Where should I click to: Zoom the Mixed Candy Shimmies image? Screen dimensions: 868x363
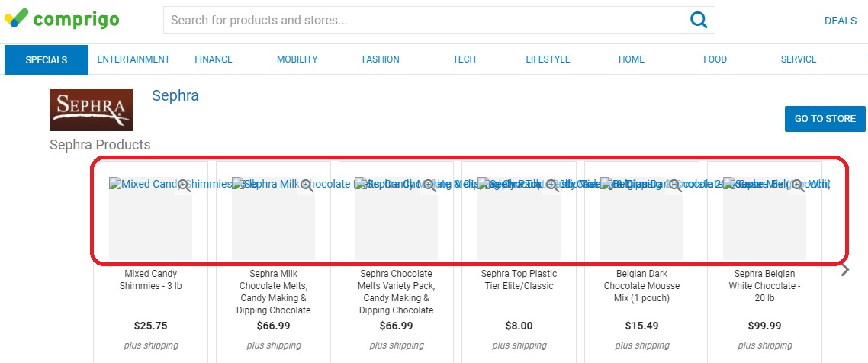[x=185, y=186]
